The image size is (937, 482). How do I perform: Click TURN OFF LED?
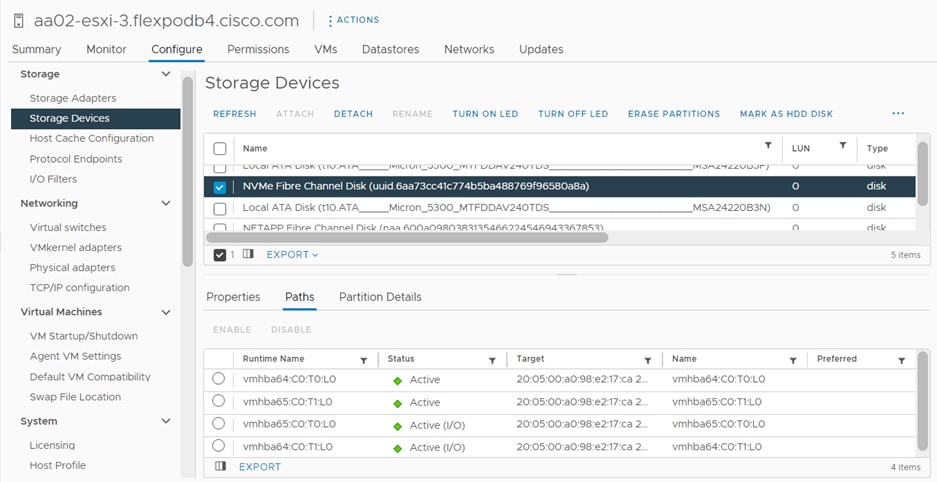point(573,114)
